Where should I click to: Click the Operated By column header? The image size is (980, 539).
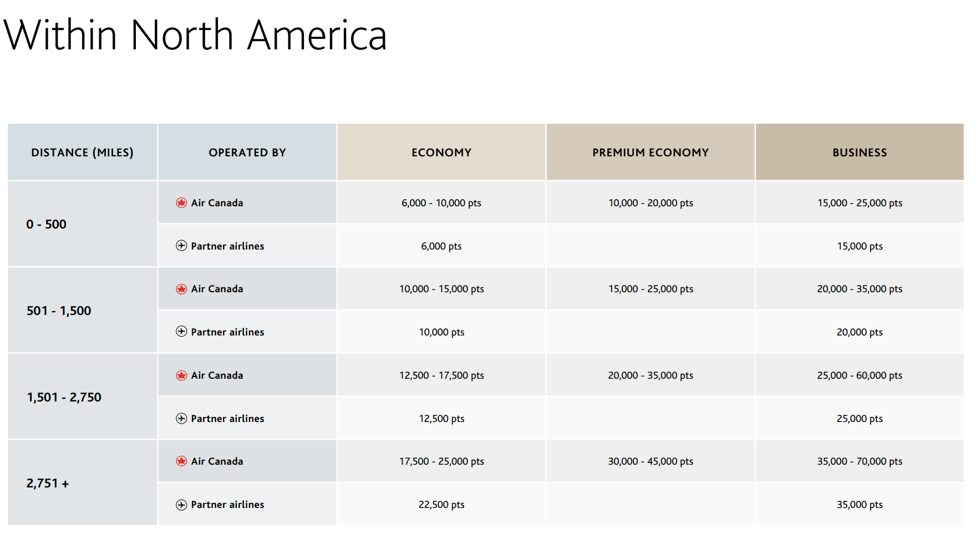247,152
